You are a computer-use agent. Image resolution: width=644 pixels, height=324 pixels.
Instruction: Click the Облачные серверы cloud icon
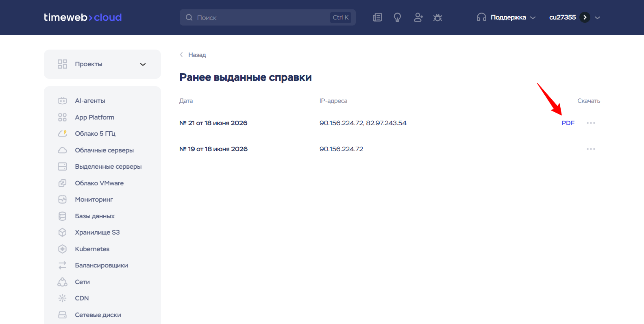pyautogui.click(x=62, y=150)
